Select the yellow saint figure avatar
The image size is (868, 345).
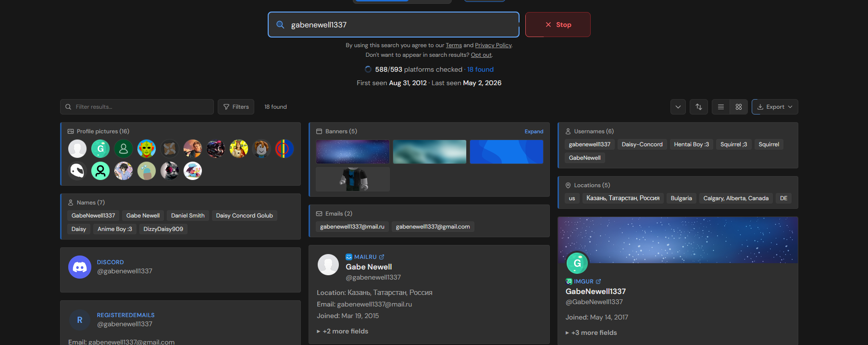(239, 149)
